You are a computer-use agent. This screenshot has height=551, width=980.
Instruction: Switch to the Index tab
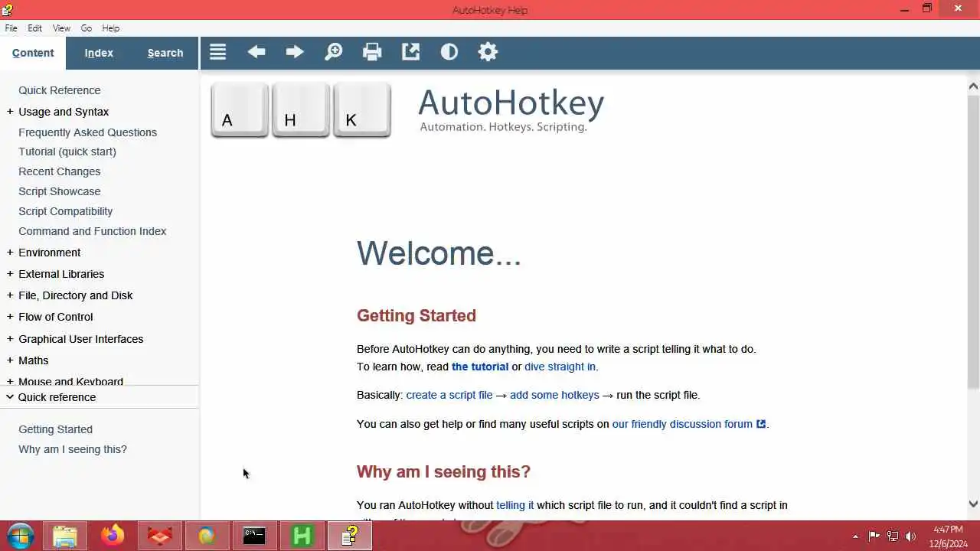tap(99, 53)
